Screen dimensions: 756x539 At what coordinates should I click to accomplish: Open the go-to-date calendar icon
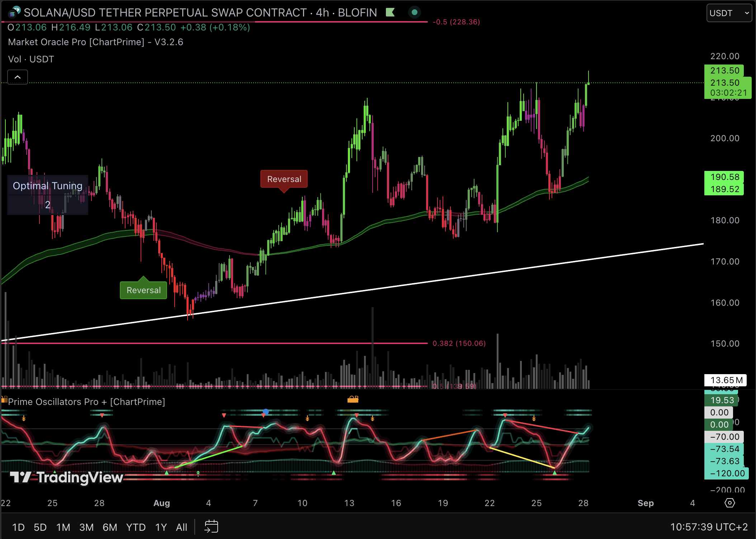coord(211,526)
